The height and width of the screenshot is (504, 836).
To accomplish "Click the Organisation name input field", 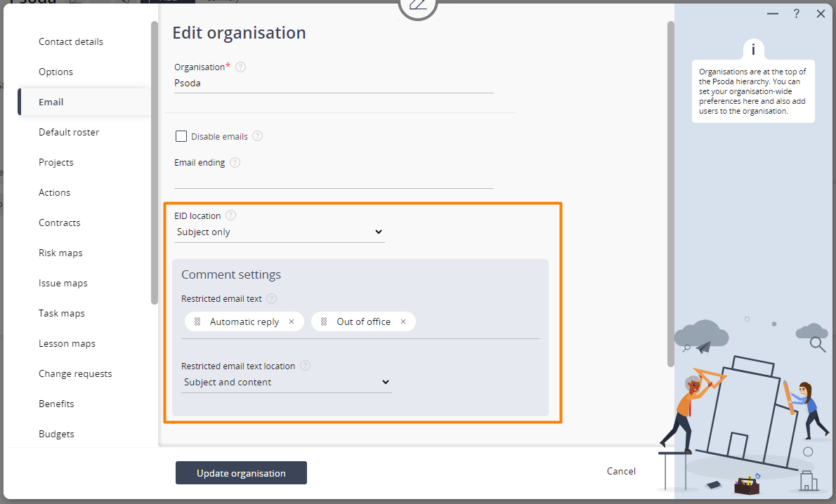I will [334, 84].
